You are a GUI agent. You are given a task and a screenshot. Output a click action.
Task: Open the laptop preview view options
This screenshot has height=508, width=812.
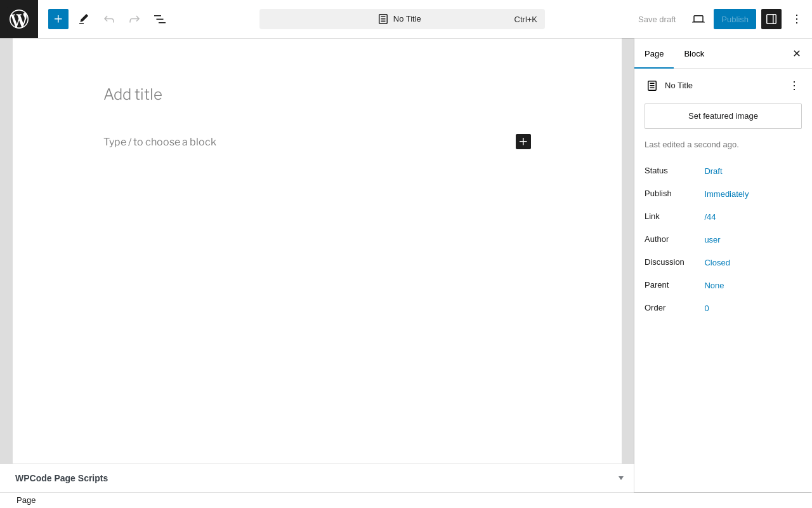698,19
